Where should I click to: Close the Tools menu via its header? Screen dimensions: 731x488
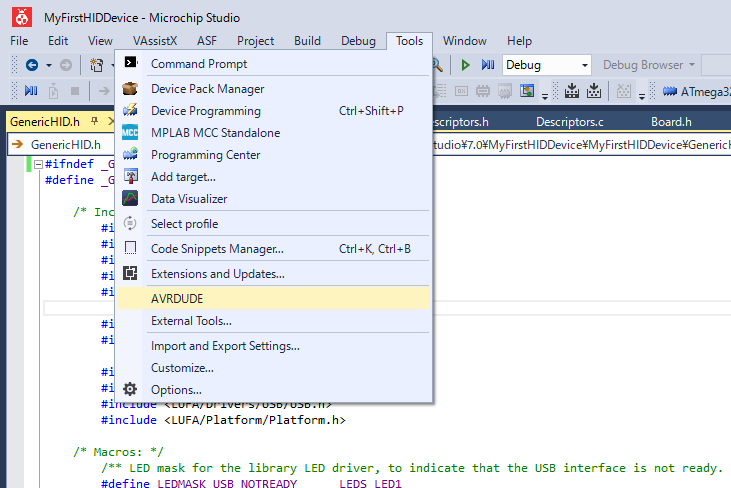click(x=409, y=41)
